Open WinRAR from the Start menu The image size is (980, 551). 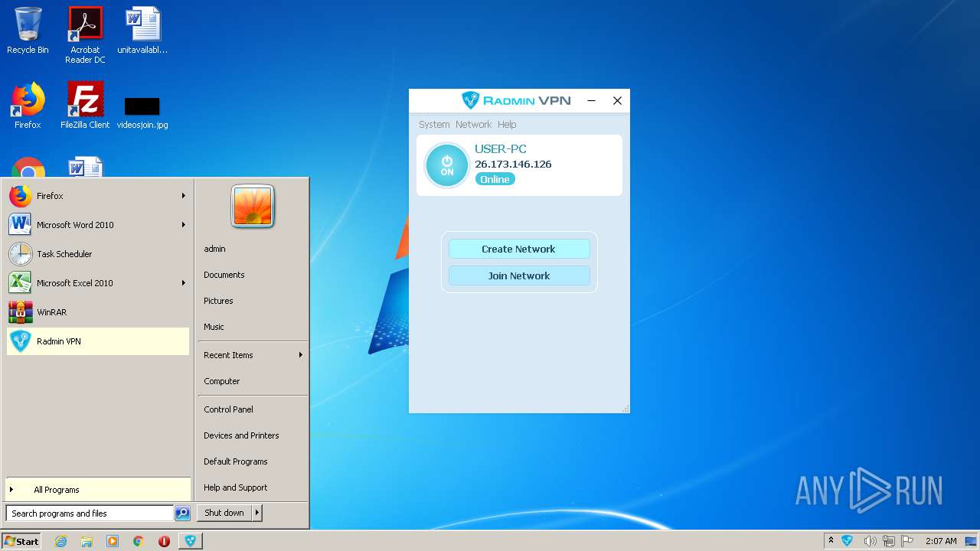click(97, 312)
